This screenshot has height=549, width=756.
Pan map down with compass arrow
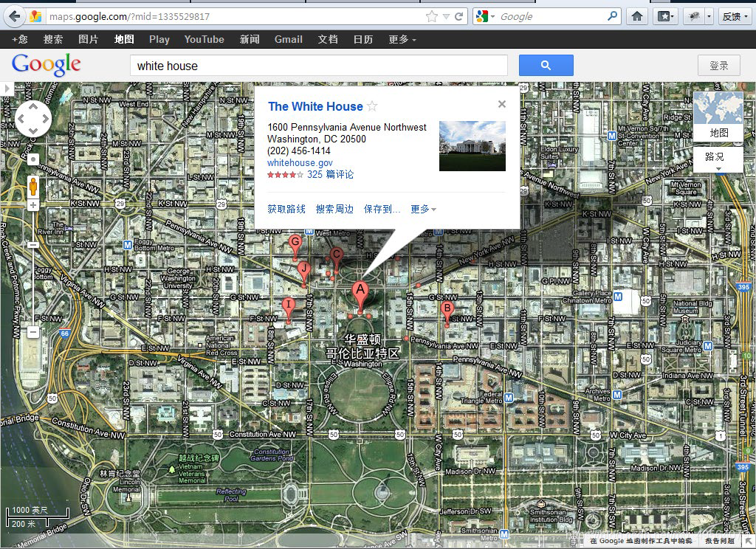click(x=32, y=131)
